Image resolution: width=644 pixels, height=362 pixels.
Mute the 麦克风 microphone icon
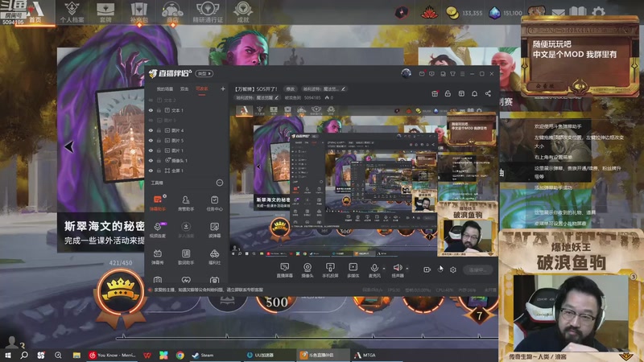(374, 268)
